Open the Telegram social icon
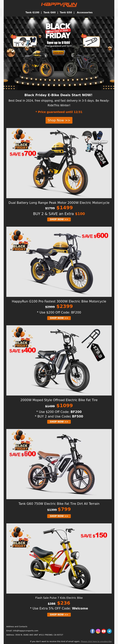 point(109,631)
